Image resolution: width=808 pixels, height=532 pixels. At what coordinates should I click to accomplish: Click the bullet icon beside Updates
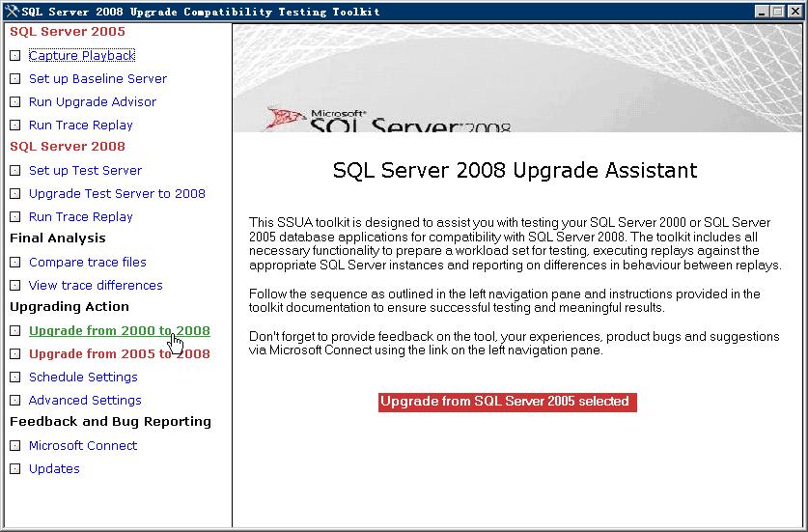pos(15,469)
